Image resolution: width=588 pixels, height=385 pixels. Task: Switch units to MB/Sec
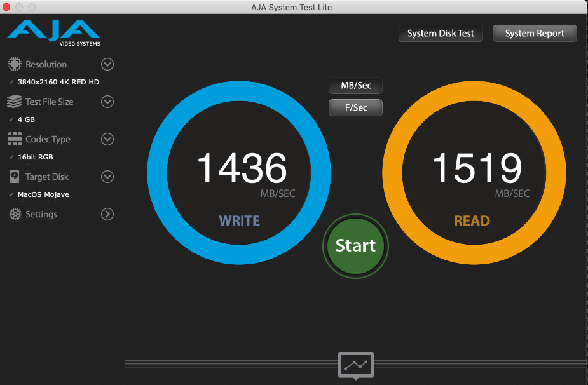click(356, 86)
